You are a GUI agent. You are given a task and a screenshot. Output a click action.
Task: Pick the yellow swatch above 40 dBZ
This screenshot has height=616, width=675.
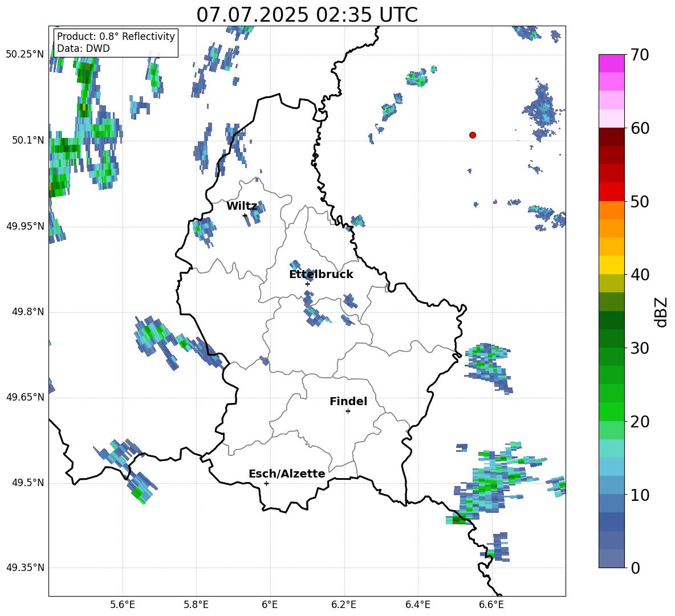tap(611, 265)
